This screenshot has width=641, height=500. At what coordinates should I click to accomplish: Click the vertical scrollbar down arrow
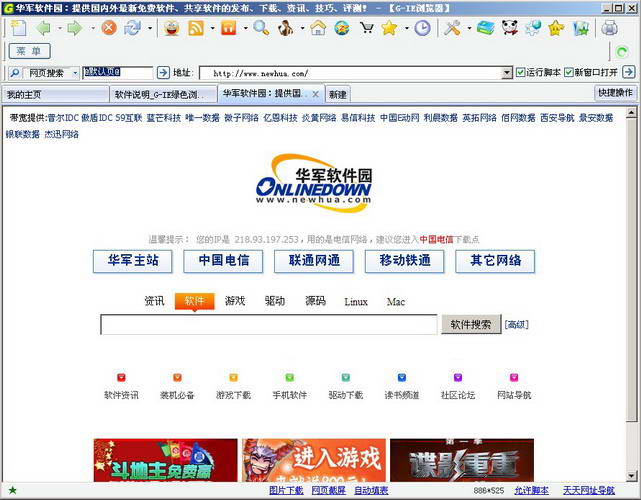point(632,475)
